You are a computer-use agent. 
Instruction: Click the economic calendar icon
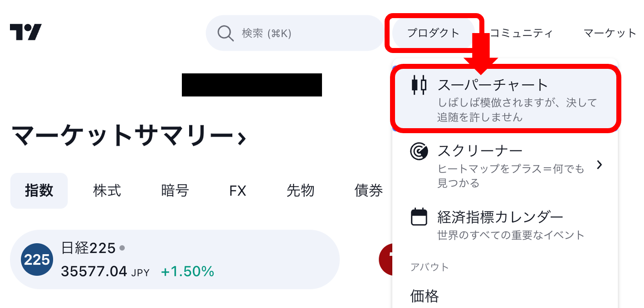[x=419, y=217]
